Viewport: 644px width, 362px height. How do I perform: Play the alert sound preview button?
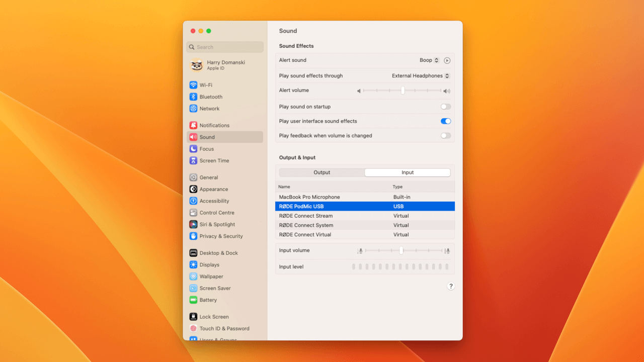point(447,60)
